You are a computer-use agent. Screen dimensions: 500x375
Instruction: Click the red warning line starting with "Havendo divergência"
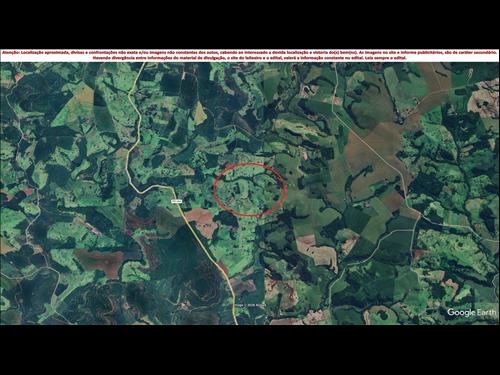point(250,58)
